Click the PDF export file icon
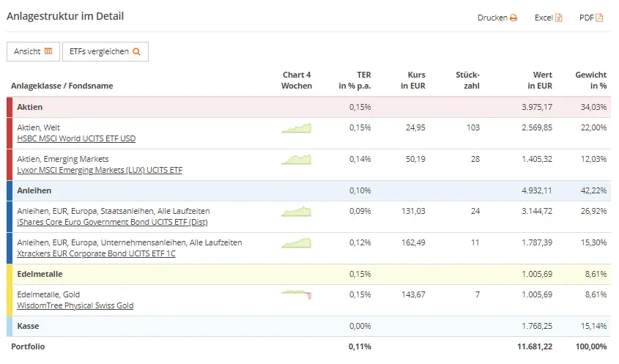619x364 pixels. 599,18
